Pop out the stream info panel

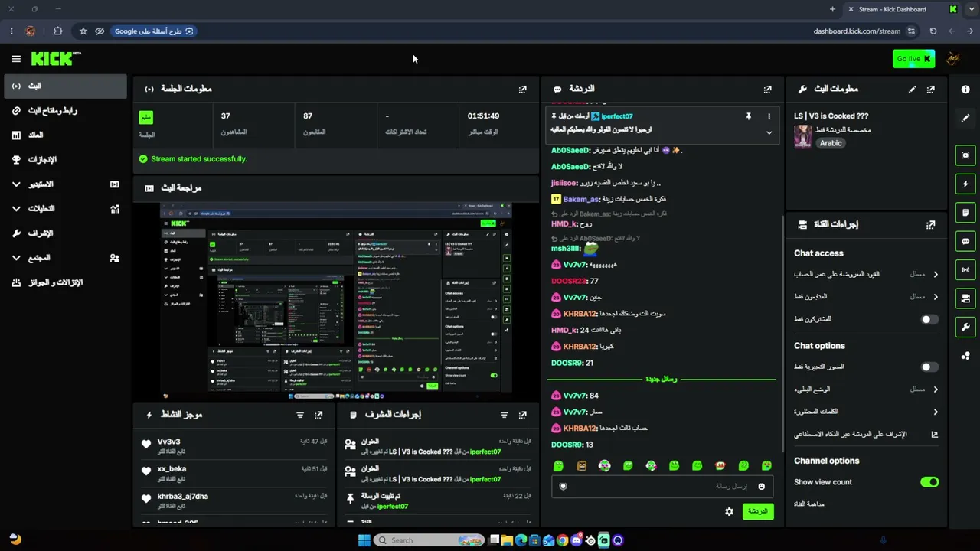[931, 89]
